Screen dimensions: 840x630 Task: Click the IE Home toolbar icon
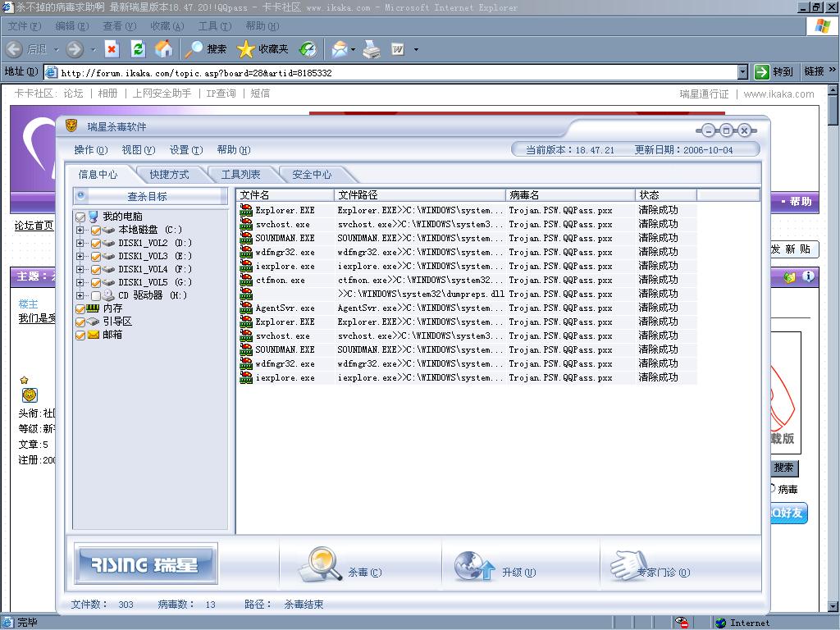pos(164,49)
